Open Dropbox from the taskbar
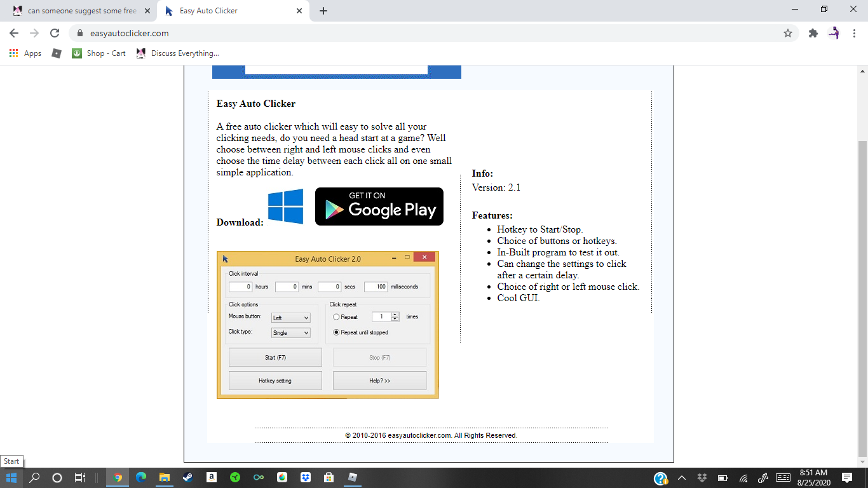 point(306,478)
